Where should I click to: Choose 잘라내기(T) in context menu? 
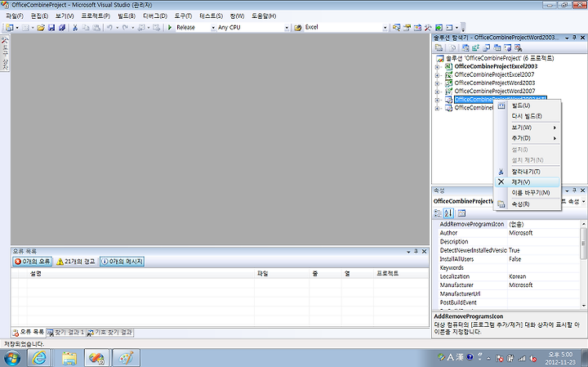click(527, 172)
